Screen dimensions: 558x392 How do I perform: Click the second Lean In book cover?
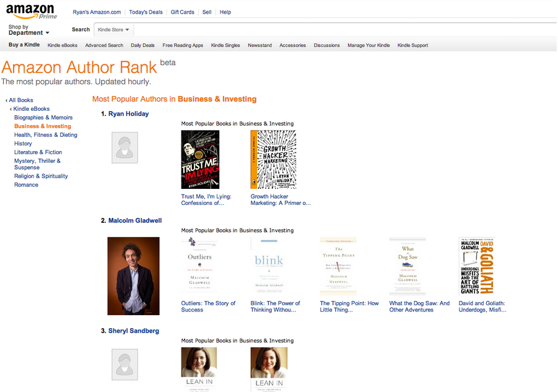point(269,370)
